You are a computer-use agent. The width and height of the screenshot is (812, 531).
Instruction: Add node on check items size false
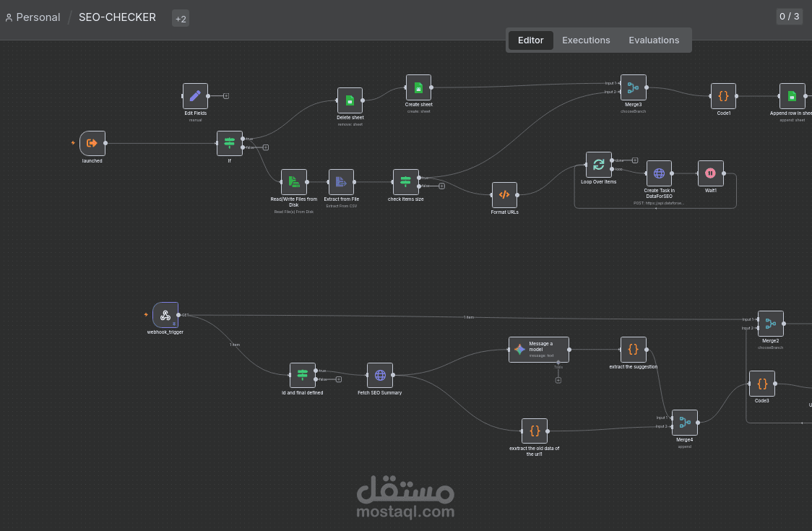coord(441,186)
